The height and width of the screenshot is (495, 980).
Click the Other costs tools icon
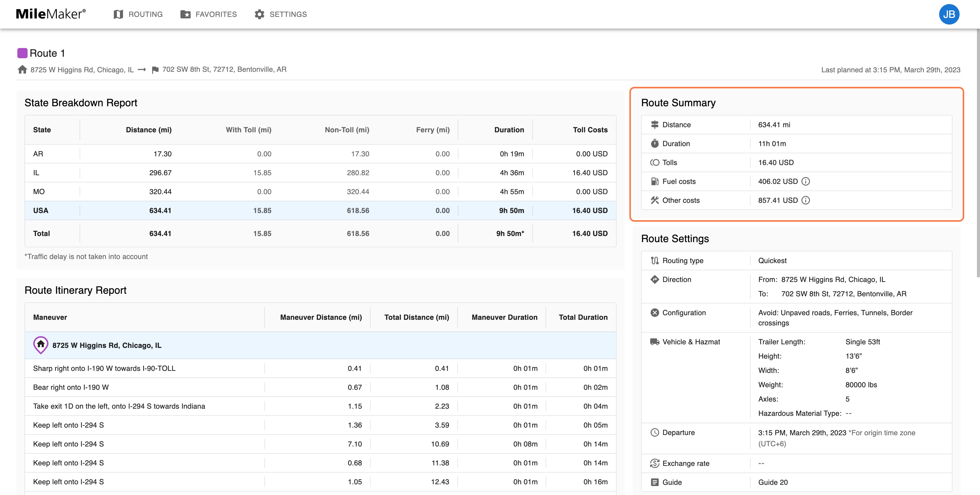(x=654, y=200)
